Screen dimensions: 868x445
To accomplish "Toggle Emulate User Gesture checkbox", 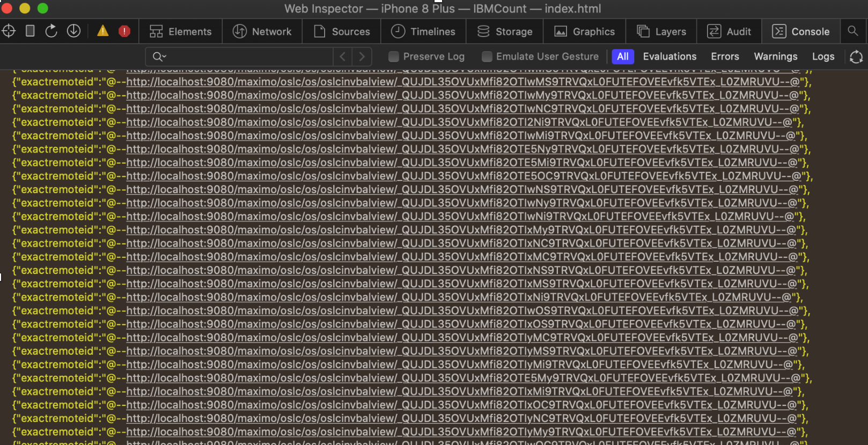I will tap(487, 56).
